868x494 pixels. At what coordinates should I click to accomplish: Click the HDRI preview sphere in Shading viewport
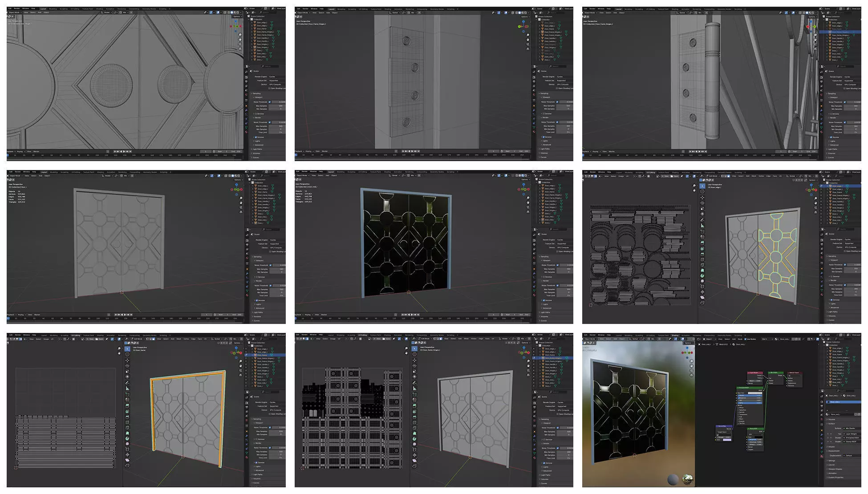(688, 479)
